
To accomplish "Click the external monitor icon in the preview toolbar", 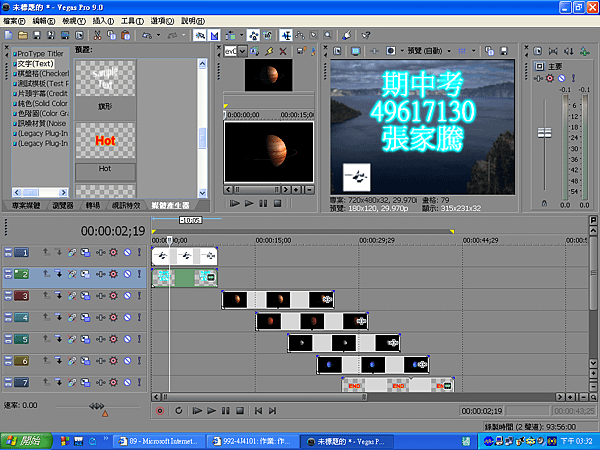I will click(x=356, y=51).
